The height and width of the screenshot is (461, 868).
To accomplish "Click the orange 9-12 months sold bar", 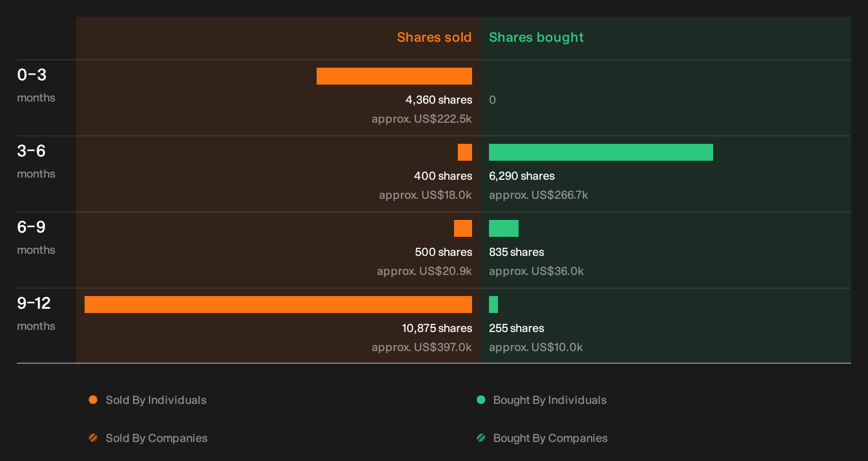I will click(278, 305).
